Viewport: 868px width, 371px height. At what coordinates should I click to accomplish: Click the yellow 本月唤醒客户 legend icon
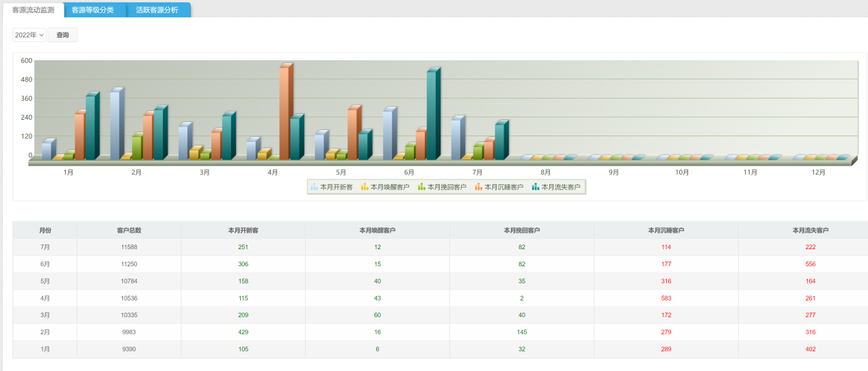(365, 187)
